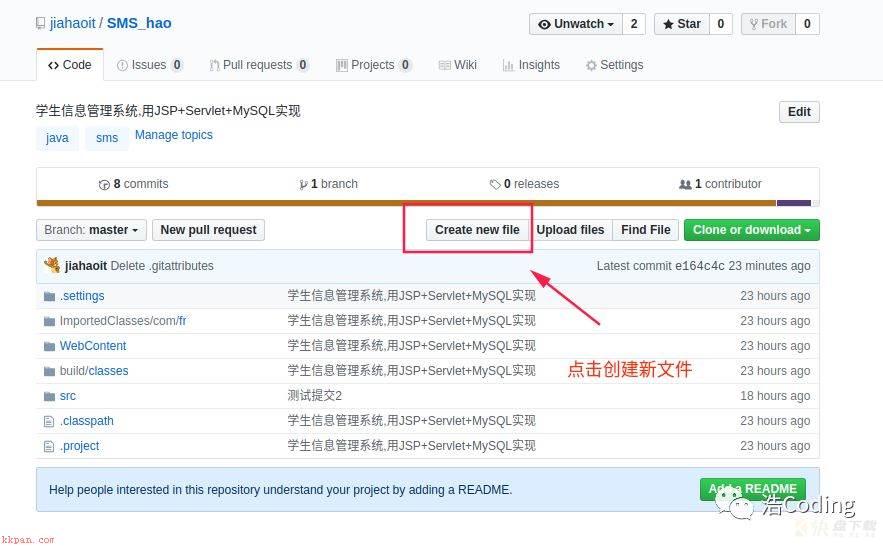Open the 测试提交2 commit message on src row
883x546 pixels.
[x=315, y=396]
